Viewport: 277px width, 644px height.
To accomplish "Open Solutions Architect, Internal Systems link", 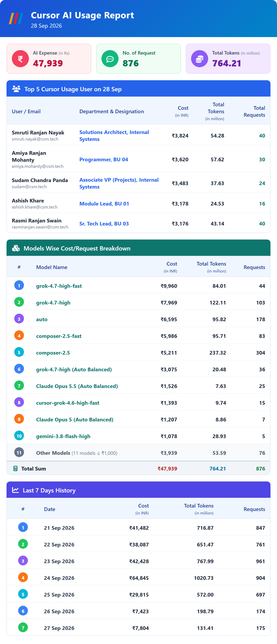I will coord(114,135).
